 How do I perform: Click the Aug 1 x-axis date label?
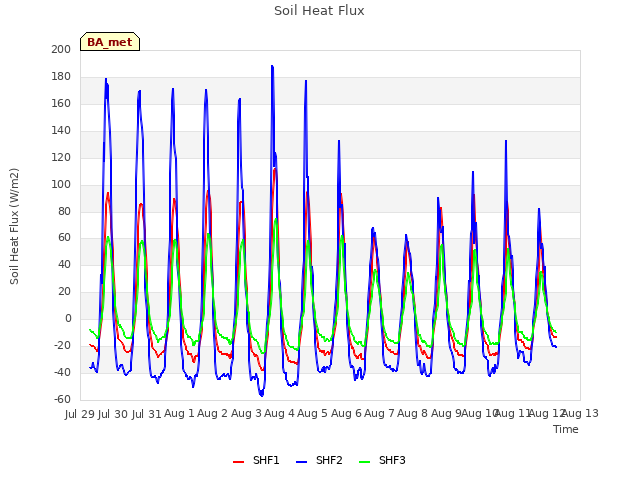(179, 413)
